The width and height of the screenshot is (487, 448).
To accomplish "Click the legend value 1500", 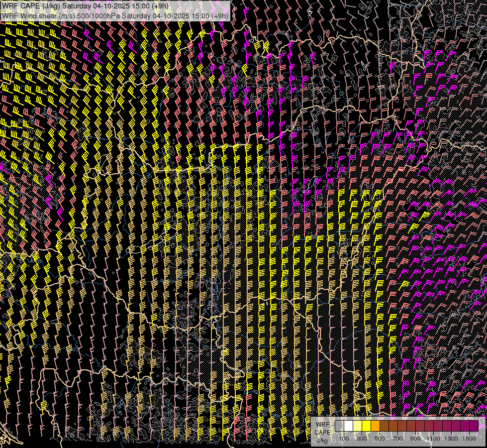I will (x=469, y=439).
